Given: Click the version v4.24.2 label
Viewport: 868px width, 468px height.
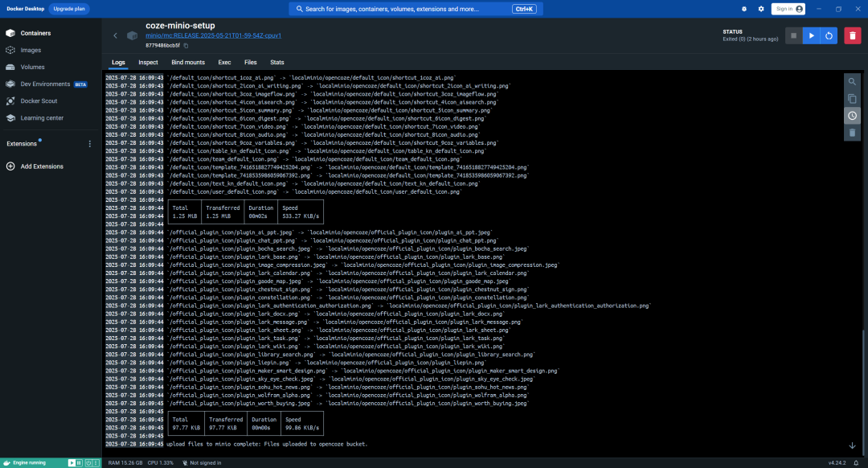Looking at the screenshot, I should [837, 463].
